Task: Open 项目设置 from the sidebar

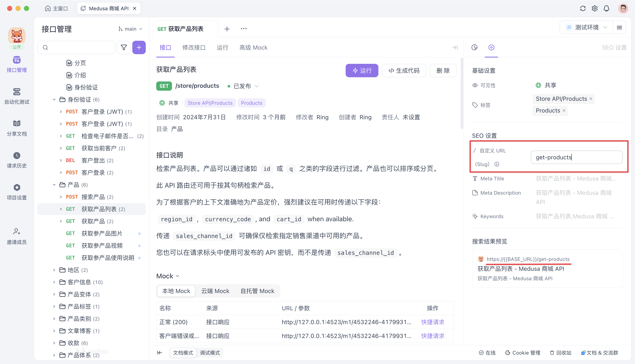Action: [x=17, y=191]
